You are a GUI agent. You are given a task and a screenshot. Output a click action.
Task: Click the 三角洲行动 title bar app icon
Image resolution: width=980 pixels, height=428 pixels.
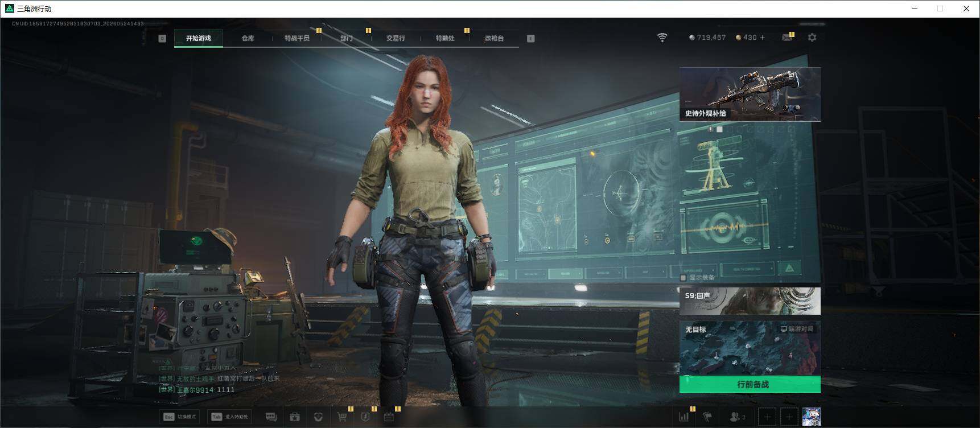click(x=9, y=9)
